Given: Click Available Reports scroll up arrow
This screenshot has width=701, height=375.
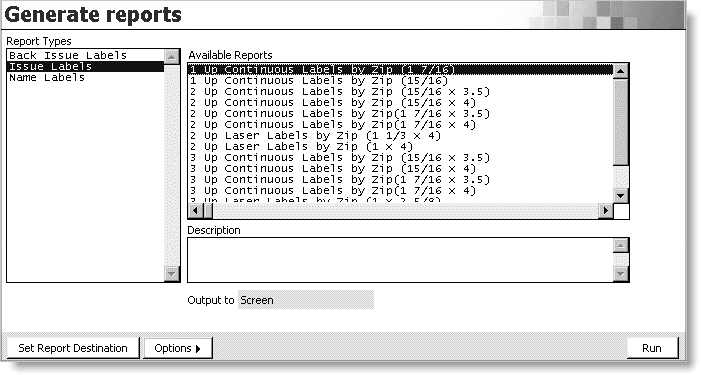Looking at the screenshot, I should point(621,71).
